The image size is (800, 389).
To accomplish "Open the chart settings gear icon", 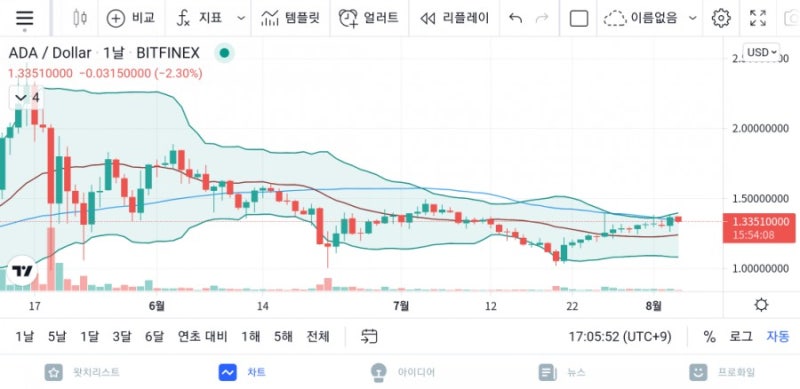I will (x=721, y=18).
